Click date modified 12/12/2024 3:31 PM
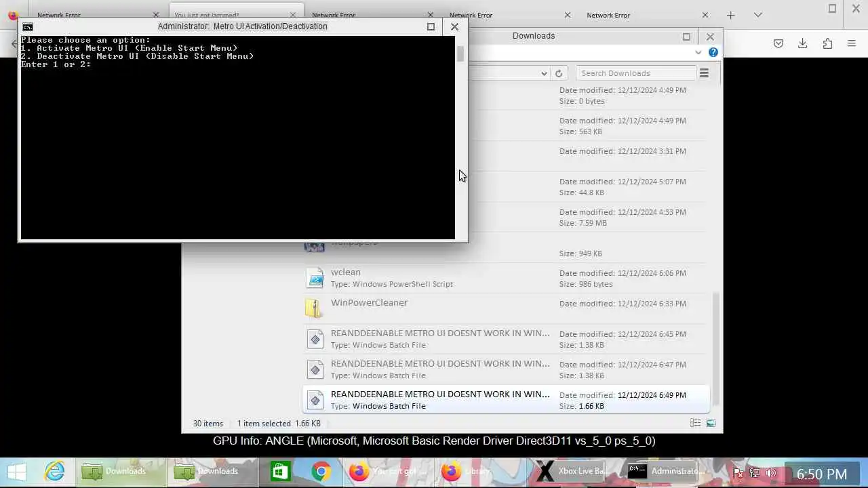868x488 pixels. [x=623, y=151]
